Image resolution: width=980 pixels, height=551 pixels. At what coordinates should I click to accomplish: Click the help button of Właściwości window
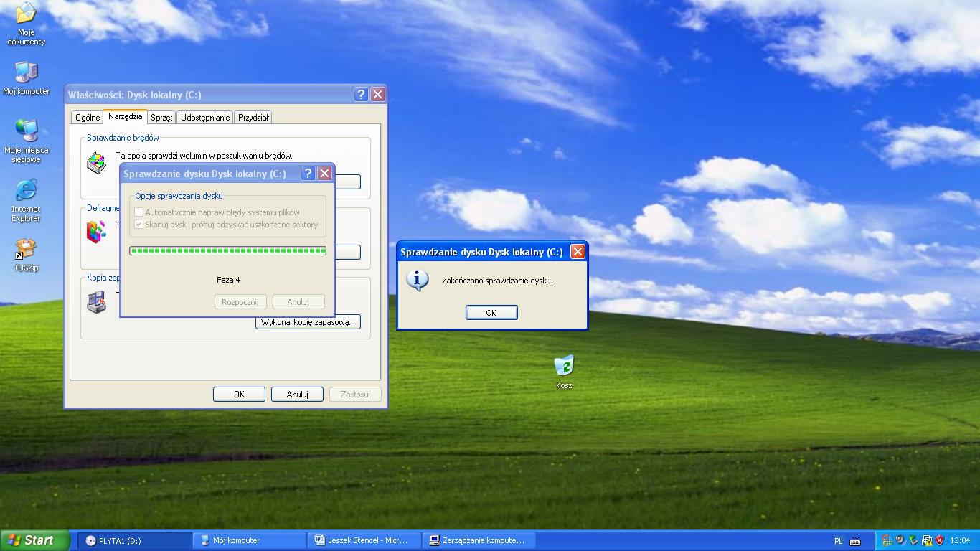click(361, 94)
